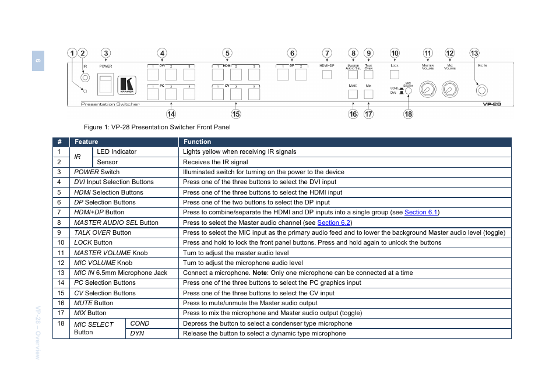The image size is (556, 392).
Task: Click CV button 2 in the diagram
Action: coord(236,94)
